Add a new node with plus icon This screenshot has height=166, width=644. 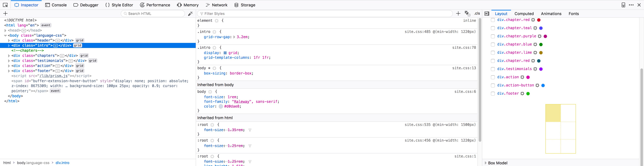[x=5, y=14]
